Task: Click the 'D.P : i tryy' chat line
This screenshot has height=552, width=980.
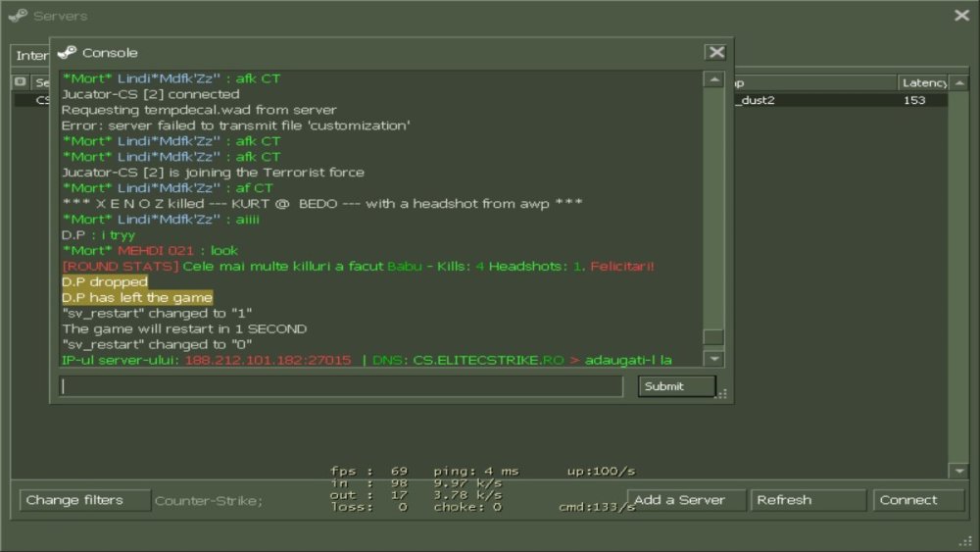Action: (x=98, y=235)
